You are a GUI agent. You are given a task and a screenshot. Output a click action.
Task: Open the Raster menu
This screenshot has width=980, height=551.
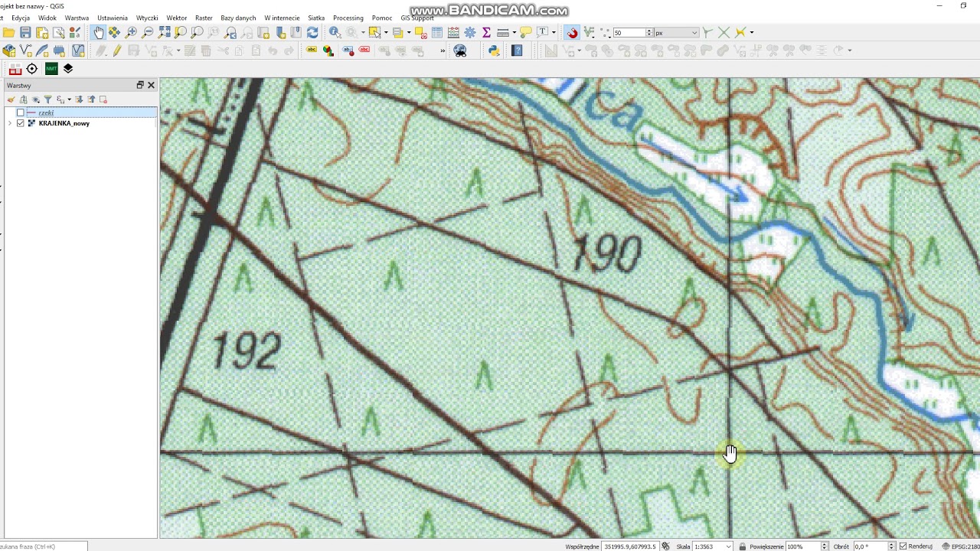coord(204,18)
